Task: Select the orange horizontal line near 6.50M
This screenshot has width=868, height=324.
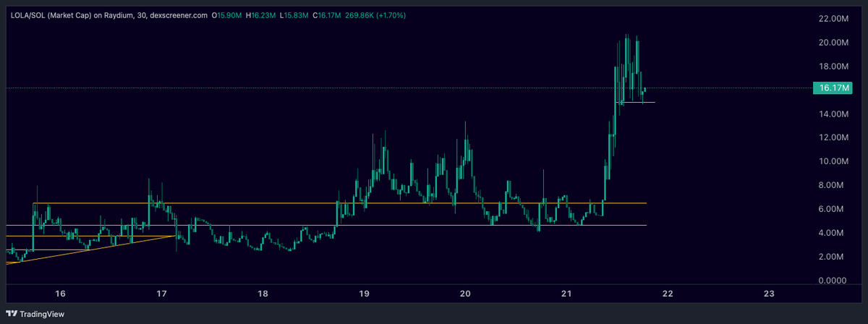Action: click(x=340, y=203)
